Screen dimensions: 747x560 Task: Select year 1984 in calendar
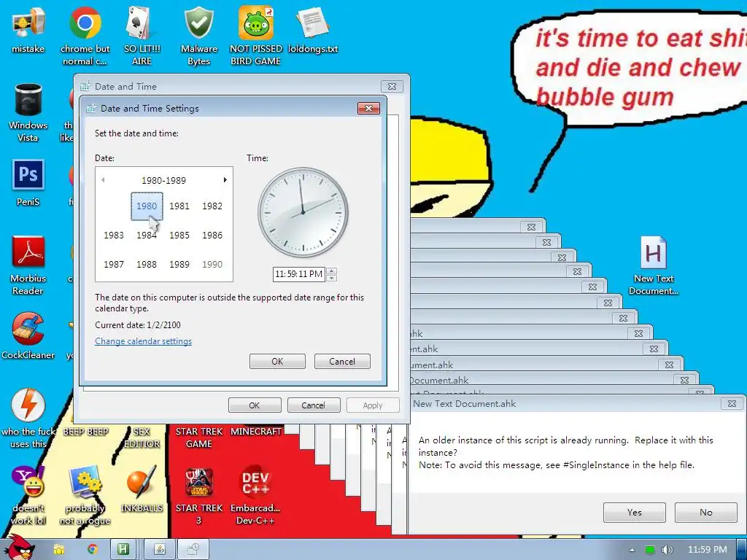pos(147,236)
